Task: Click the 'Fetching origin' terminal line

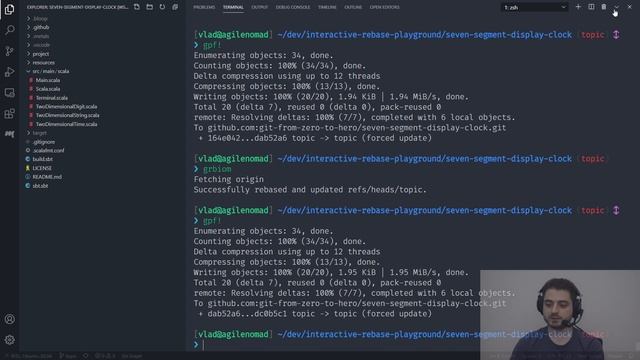Action: pyautogui.click(x=229, y=180)
